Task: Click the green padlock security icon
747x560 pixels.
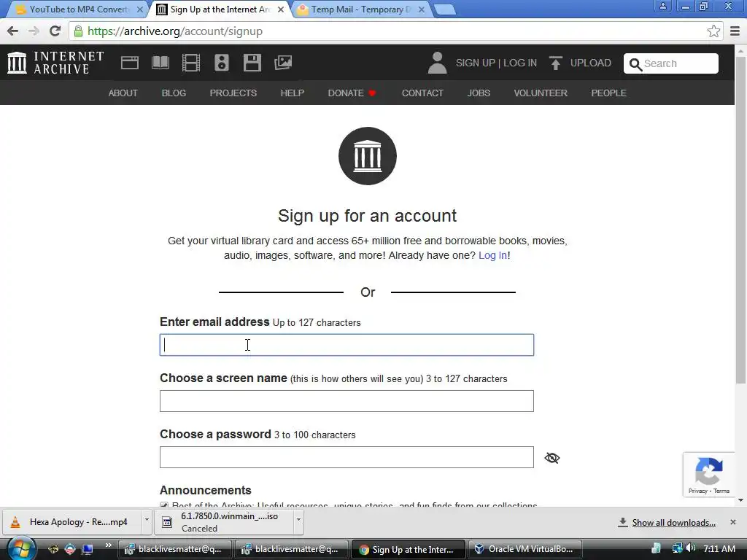Action: (78, 31)
